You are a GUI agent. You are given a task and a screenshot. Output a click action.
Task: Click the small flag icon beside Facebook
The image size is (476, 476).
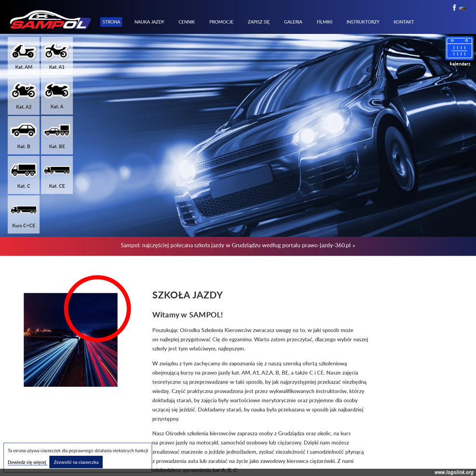pos(462,8)
